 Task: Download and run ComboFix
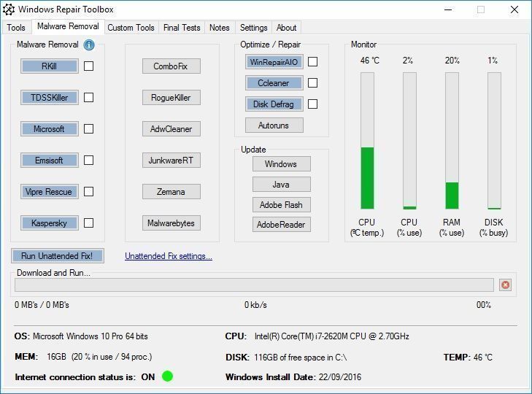[x=171, y=66]
